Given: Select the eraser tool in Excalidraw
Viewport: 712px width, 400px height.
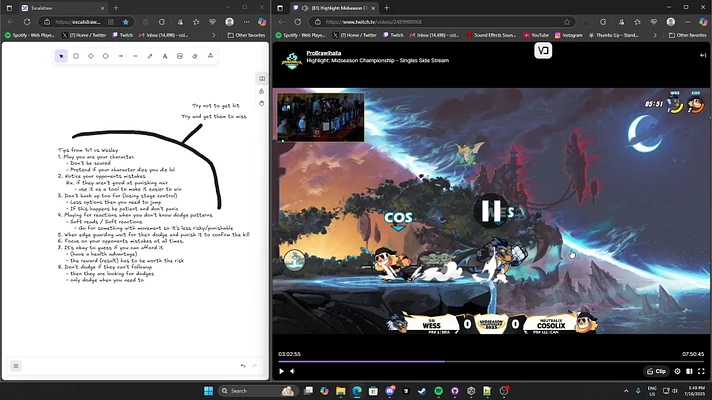Looking at the screenshot, I should 195,56.
